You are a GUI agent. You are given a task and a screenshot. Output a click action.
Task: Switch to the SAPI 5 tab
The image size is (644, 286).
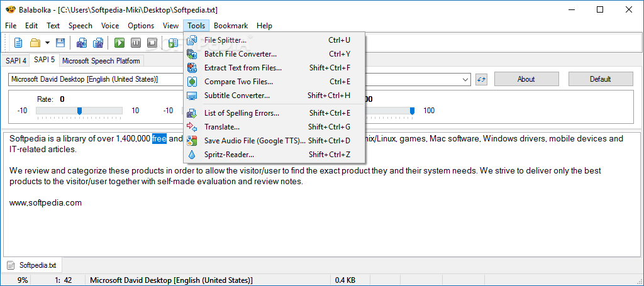tap(44, 60)
